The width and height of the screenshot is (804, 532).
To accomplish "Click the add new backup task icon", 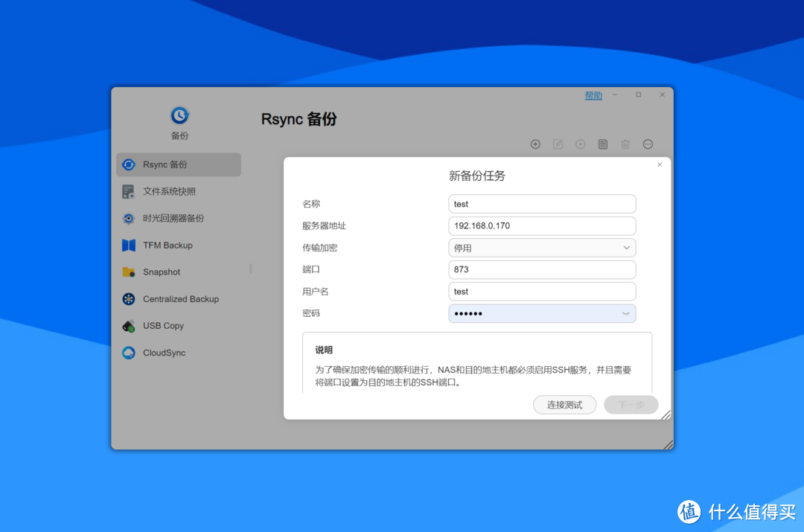I will pyautogui.click(x=535, y=144).
